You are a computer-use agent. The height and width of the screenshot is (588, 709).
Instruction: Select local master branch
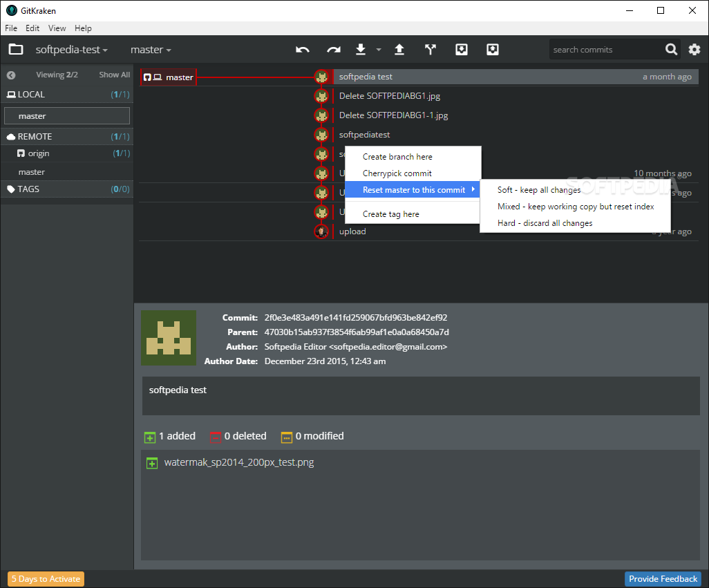pos(67,115)
